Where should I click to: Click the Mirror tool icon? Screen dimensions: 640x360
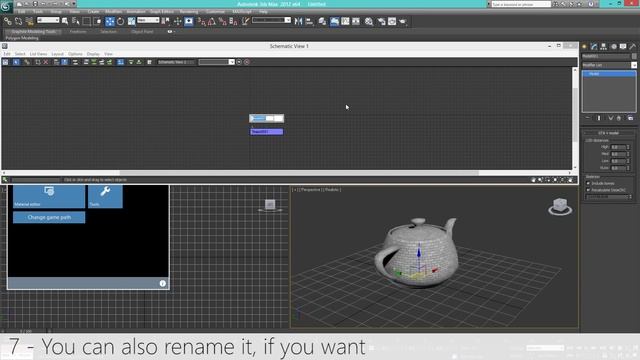click(298, 21)
